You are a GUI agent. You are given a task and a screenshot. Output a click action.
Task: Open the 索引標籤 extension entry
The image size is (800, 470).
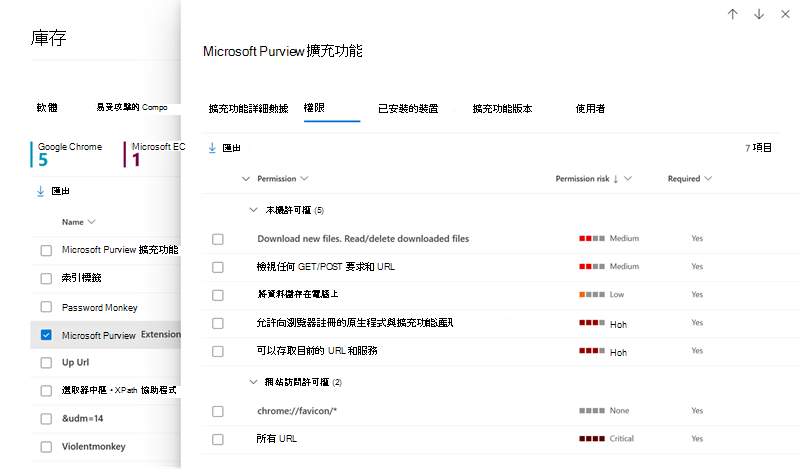click(x=82, y=278)
